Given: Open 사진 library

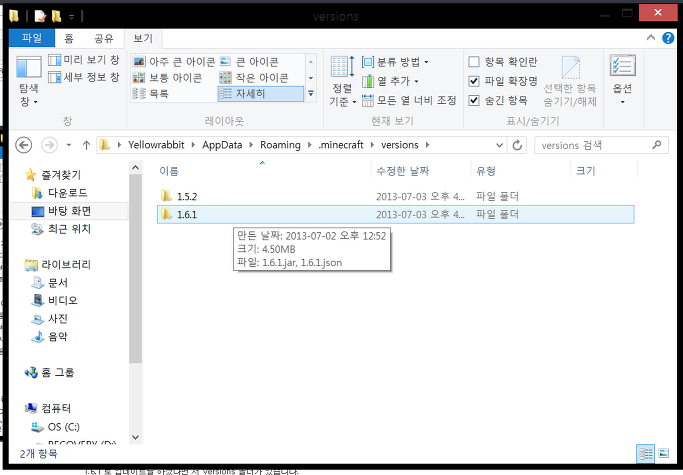Looking at the screenshot, I should coord(50,319).
